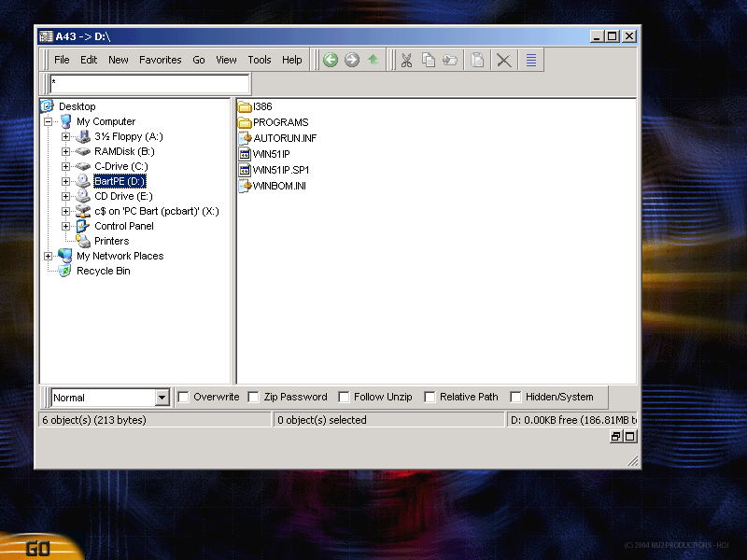Click the blue lines view icon

pos(531,60)
